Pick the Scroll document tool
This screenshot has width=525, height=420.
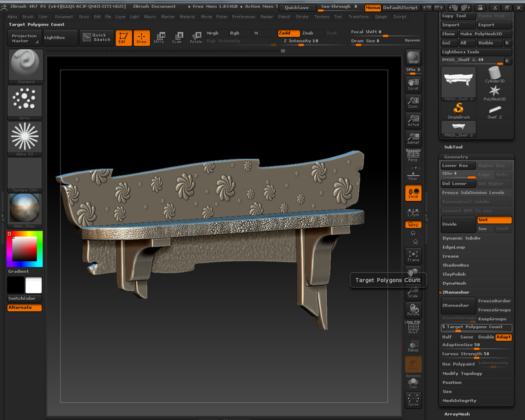pyautogui.click(x=413, y=85)
